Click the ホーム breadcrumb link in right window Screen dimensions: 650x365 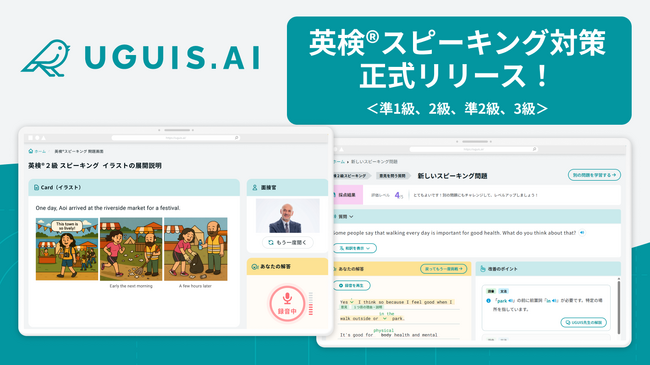coord(340,162)
